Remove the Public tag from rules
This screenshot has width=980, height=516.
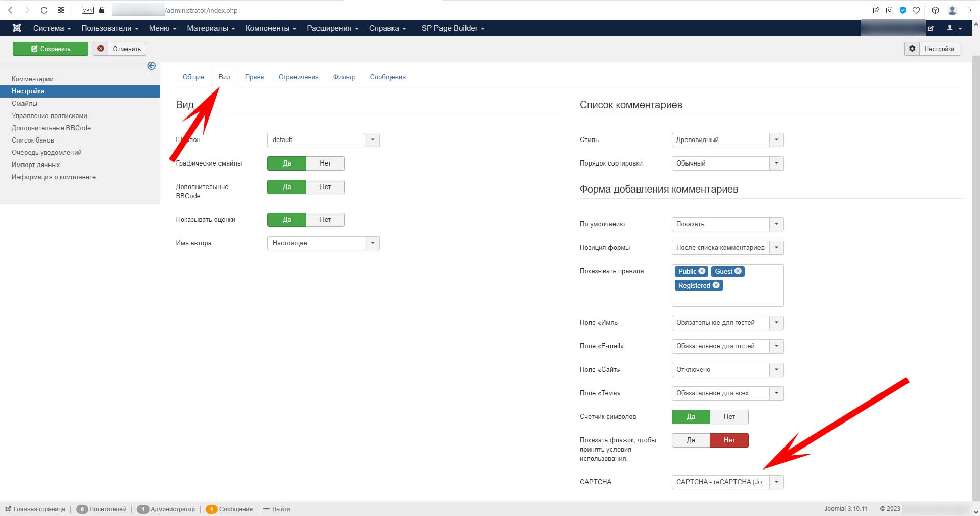click(x=702, y=271)
